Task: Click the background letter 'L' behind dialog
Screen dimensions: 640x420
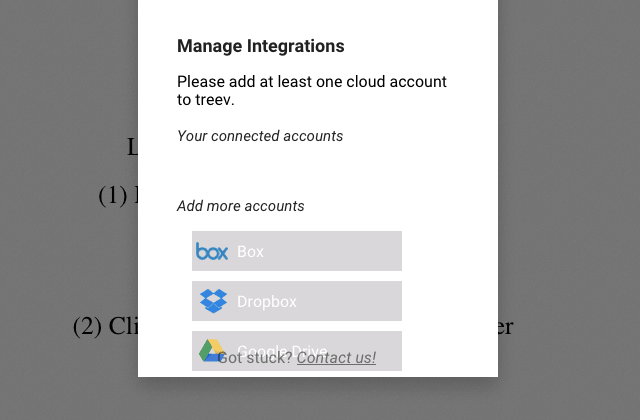Action: click(x=132, y=147)
